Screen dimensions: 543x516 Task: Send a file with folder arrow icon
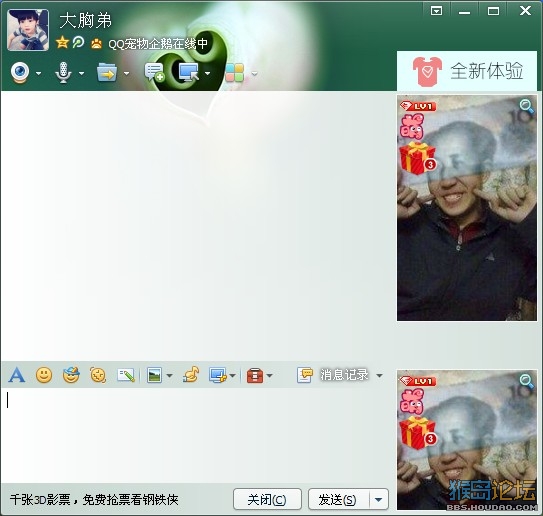tap(107, 72)
